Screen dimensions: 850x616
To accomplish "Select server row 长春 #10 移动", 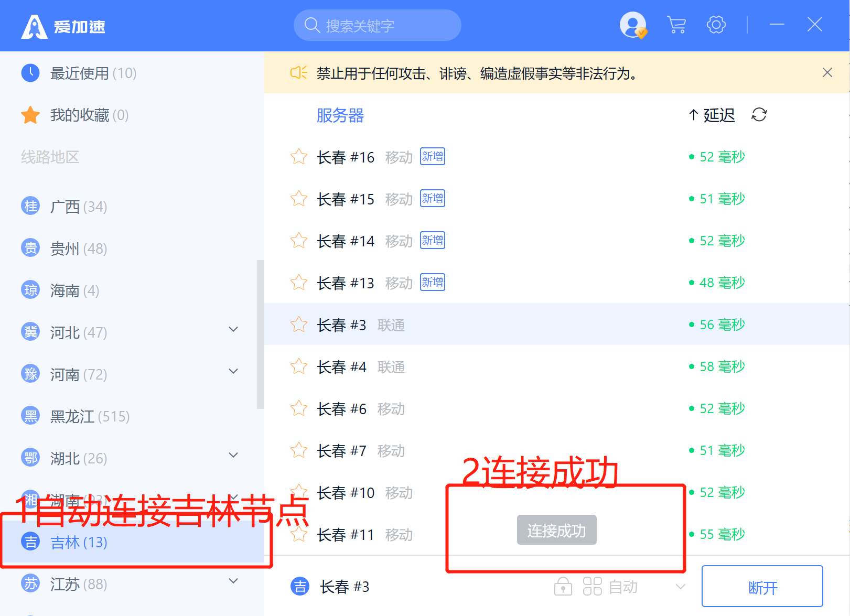I will (557, 492).
